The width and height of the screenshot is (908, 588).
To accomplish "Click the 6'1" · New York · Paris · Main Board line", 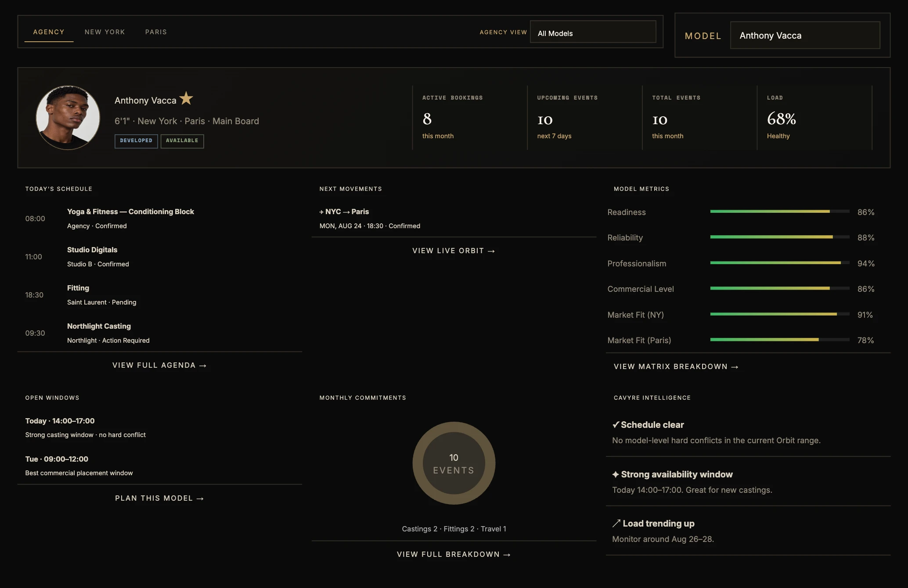I will (187, 121).
